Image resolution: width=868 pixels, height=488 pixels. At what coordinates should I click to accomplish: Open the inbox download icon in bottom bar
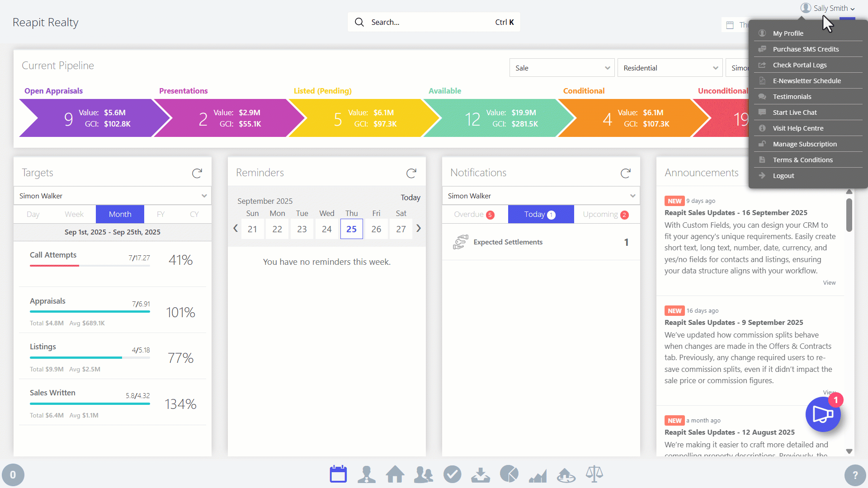(481, 474)
